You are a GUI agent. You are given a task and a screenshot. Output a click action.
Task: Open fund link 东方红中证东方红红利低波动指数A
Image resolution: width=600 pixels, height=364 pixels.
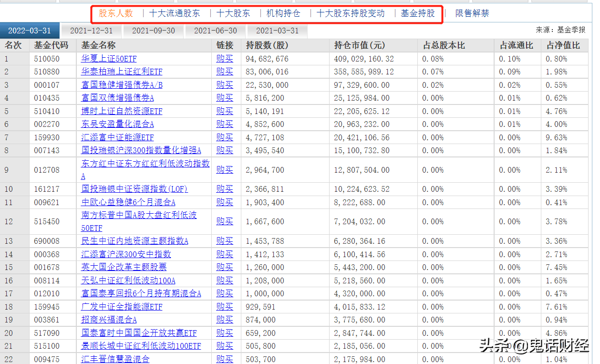click(x=145, y=169)
